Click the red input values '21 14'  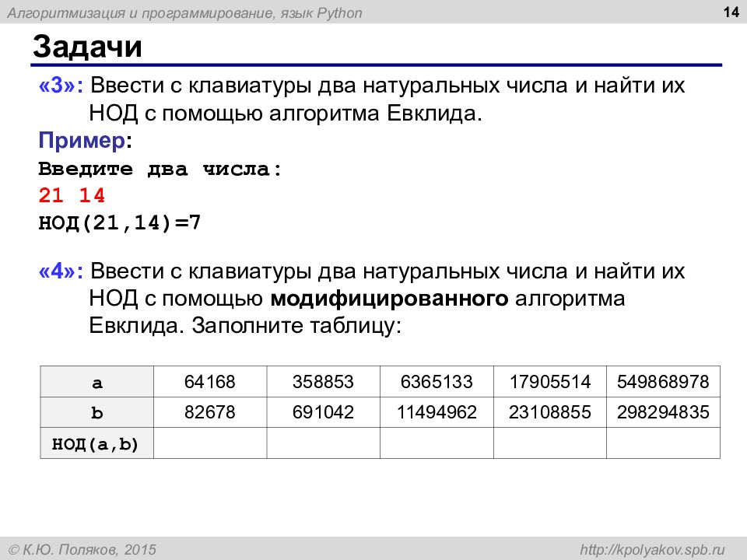click(72, 195)
